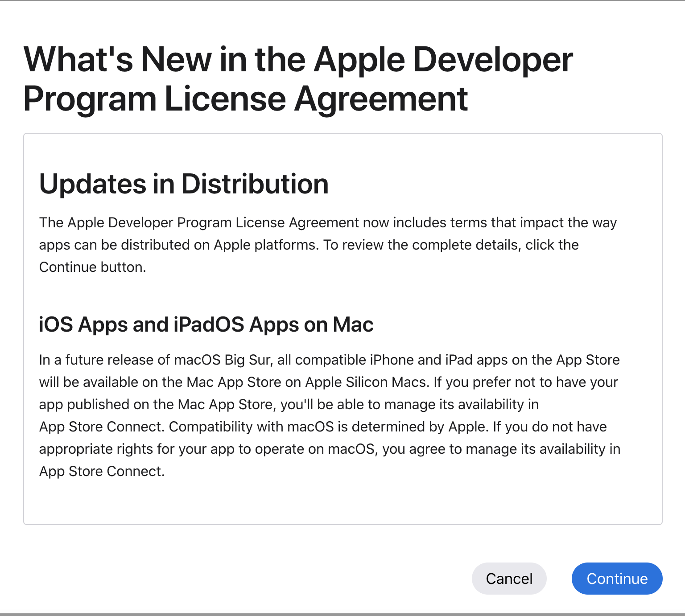Click the line 'Continue button.' in the first paragraph
Screen dimensions: 685x616
[93, 267]
